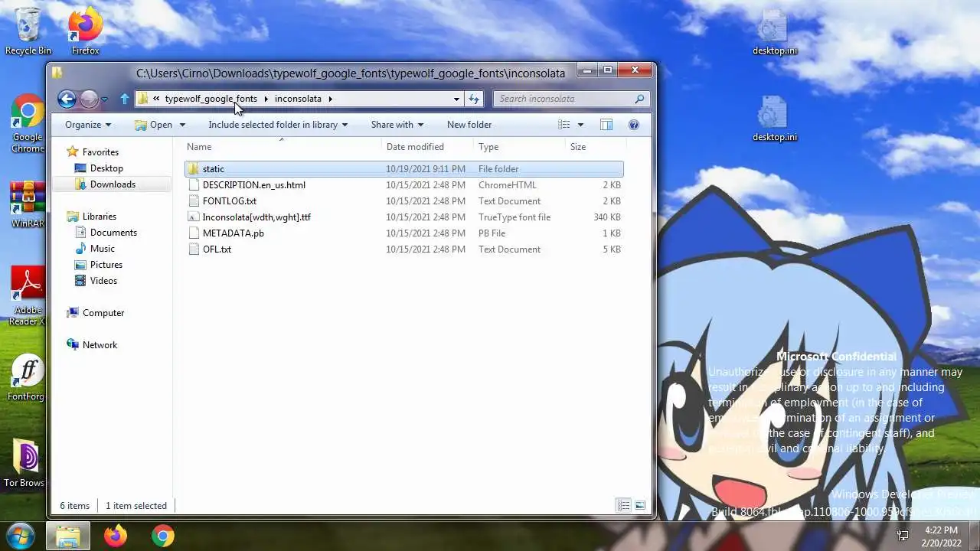Image resolution: width=980 pixels, height=551 pixels.
Task: Open the Videos library
Action: click(x=103, y=281)
